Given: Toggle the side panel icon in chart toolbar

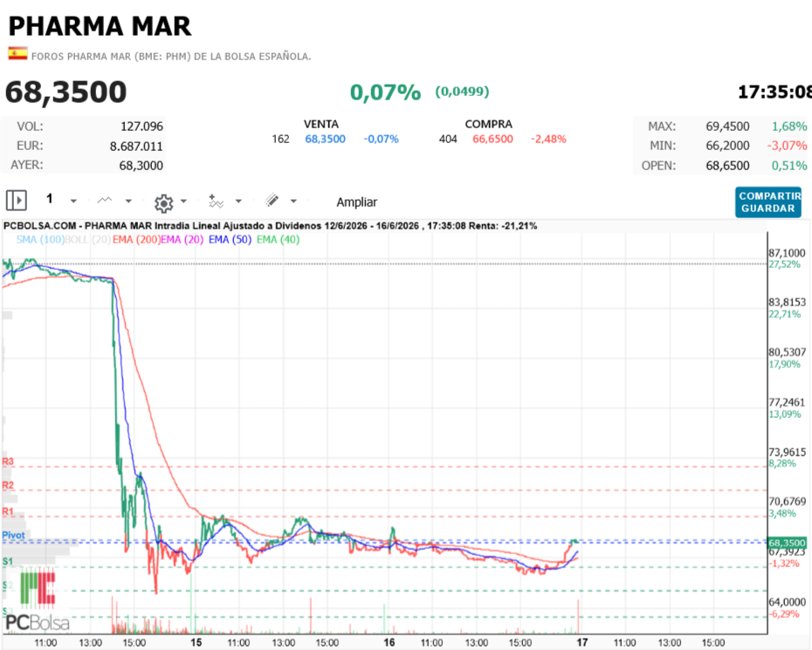Looking at the screenshot, I should tap(16, 200).
